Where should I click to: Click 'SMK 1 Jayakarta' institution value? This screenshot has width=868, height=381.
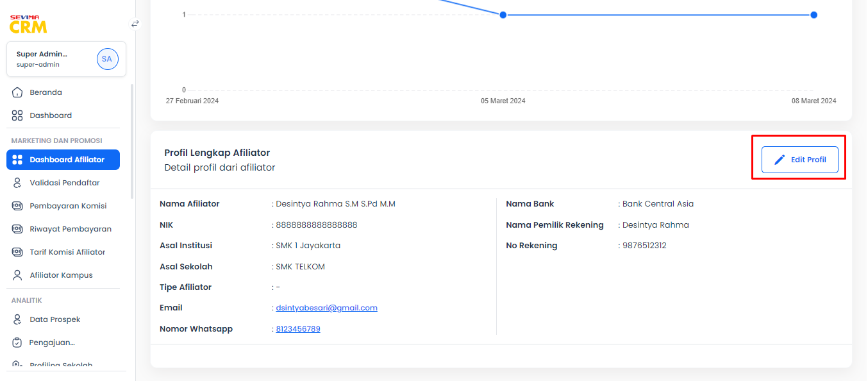pyautogui.click(x=308, y=246)
